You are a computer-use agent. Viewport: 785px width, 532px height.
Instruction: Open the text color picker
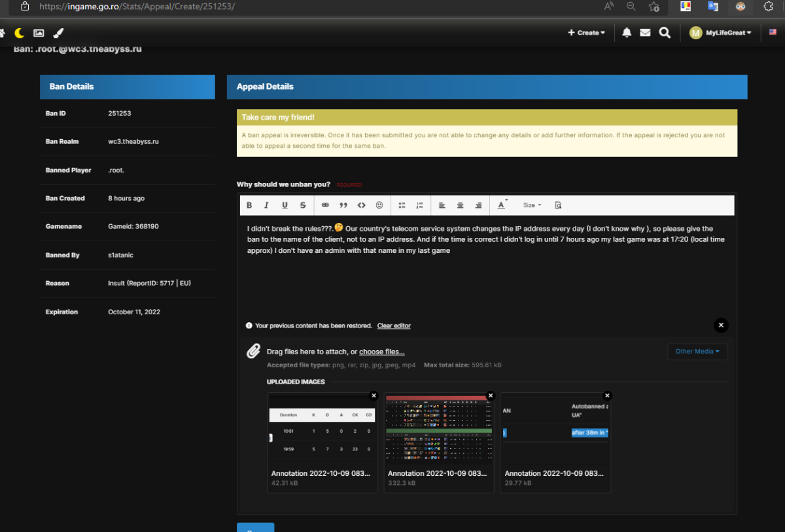pyautogui.click(x=502, y=205)
